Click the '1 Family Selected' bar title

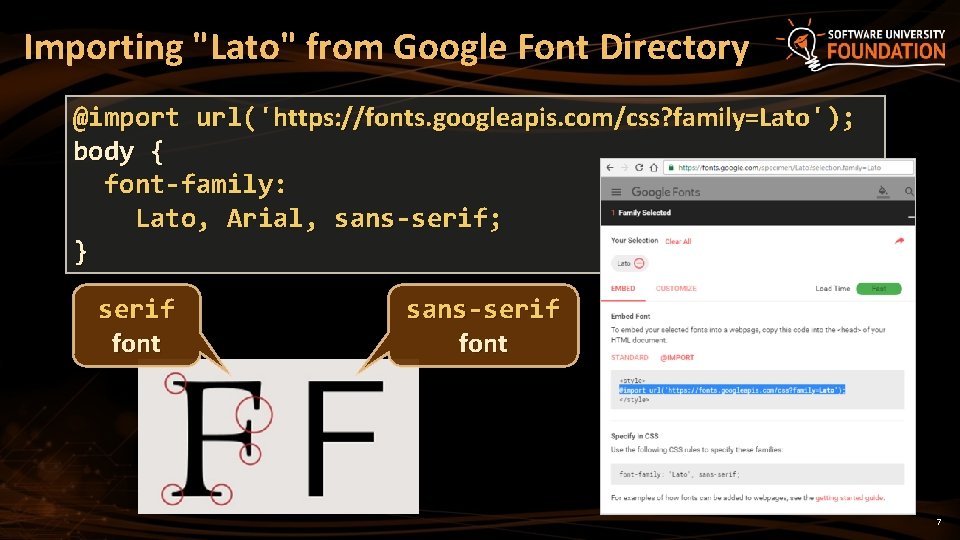(641, 212)
